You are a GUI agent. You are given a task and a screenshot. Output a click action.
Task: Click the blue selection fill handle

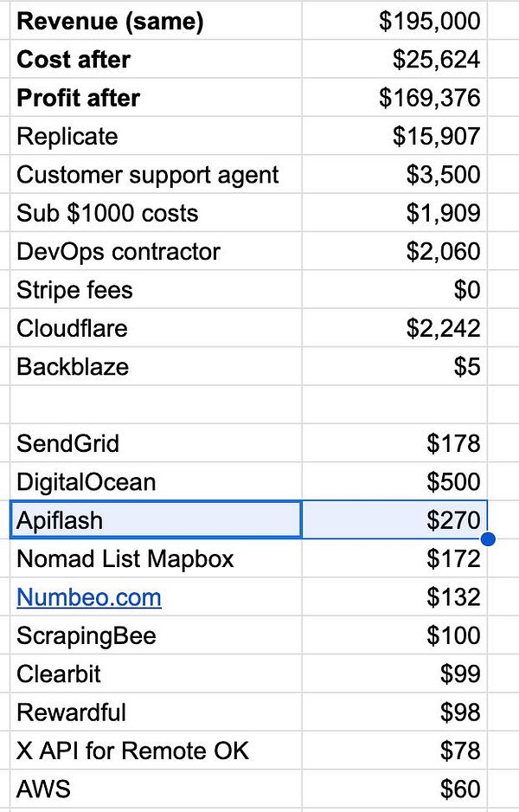[488, 539]
